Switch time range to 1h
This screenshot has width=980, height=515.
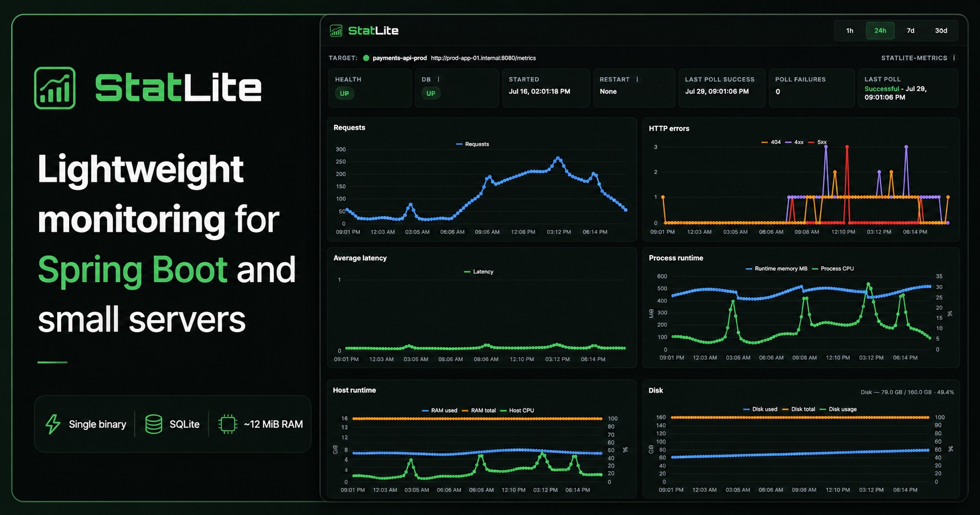tap(850, 31)
